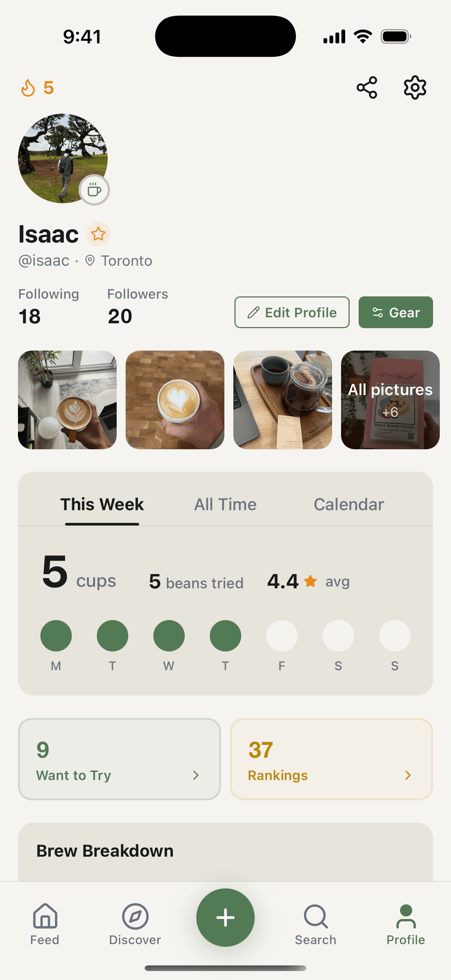
Task: Expand the Want to Try list
Action: (119, 759)
